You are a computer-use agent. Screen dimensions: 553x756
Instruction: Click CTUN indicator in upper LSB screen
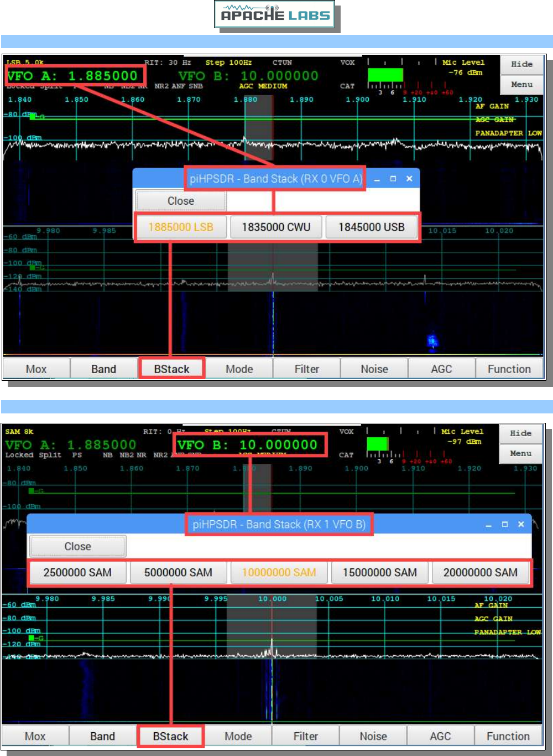tap(282, 63)
